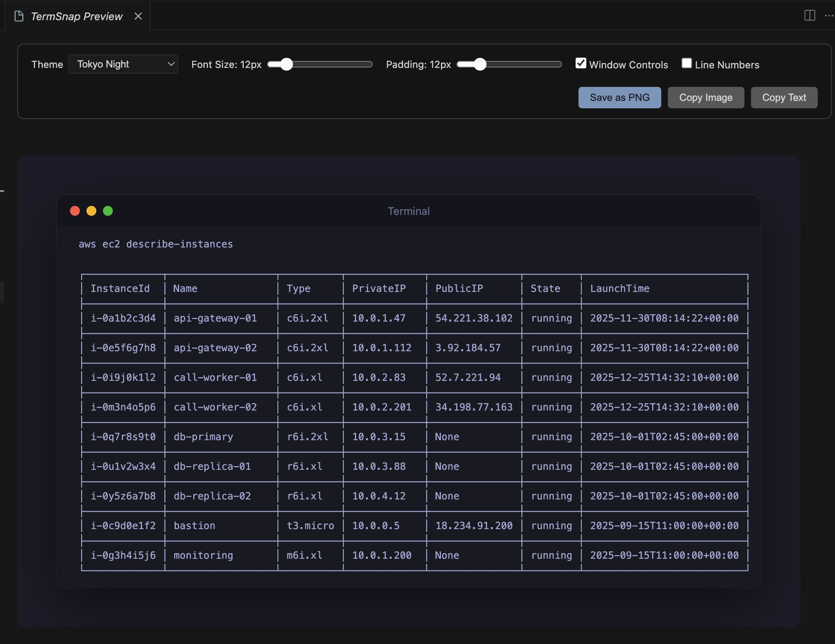The height and width of the screenshot is (644, 835).
Task: Disable the Window Controls checkbox
Action: (581, 63)
